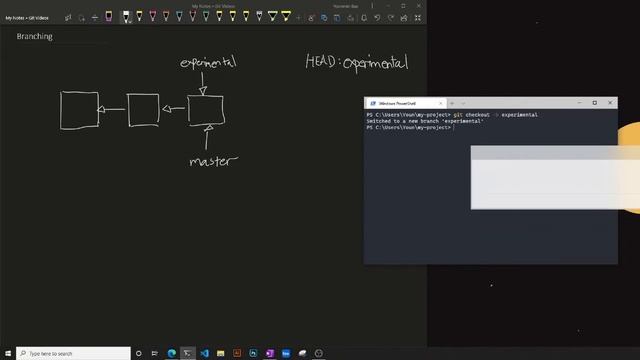The image size is (640, 360).
Task: Open Visual Studio Code from the taskbar
Action: 204,353
